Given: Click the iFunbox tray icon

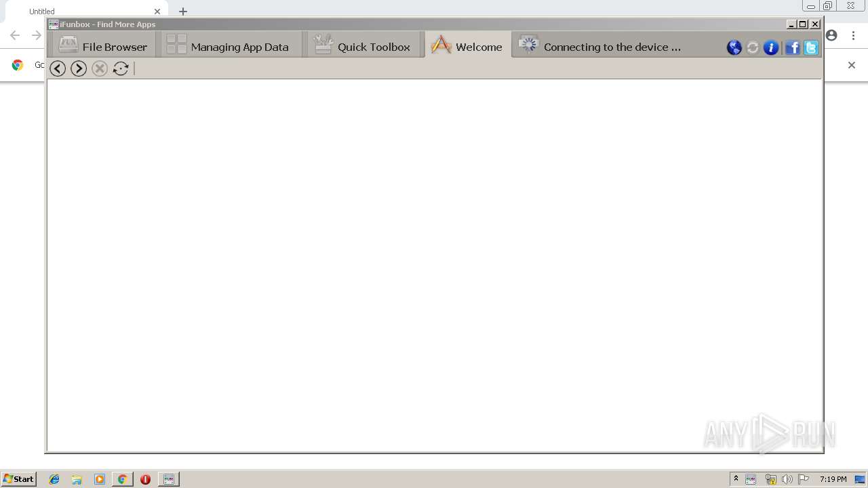Looking at the screenshot, I should click(x=751, y=479).
